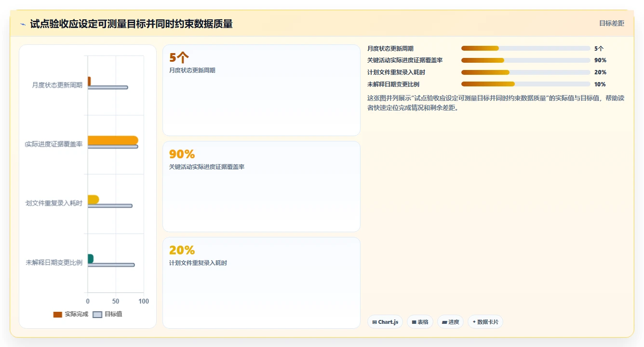Click the x-axis tick label 50
Screen dimensions: 644x347
pos(116,301)
